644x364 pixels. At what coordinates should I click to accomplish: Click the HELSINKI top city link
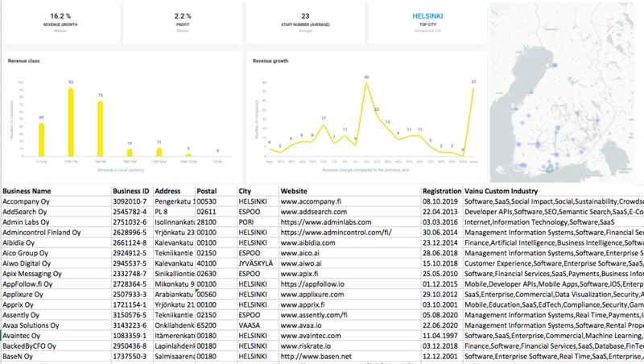pyautogui.click(x=425, y=14)
